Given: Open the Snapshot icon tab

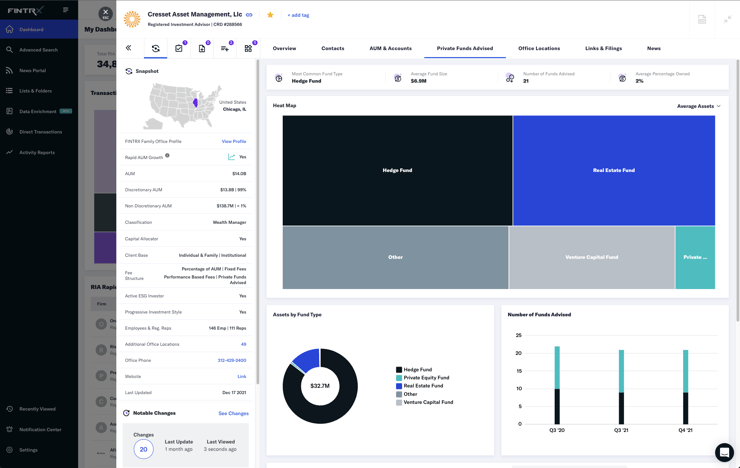Looking at the screenshot, I should tap(155, 48).
